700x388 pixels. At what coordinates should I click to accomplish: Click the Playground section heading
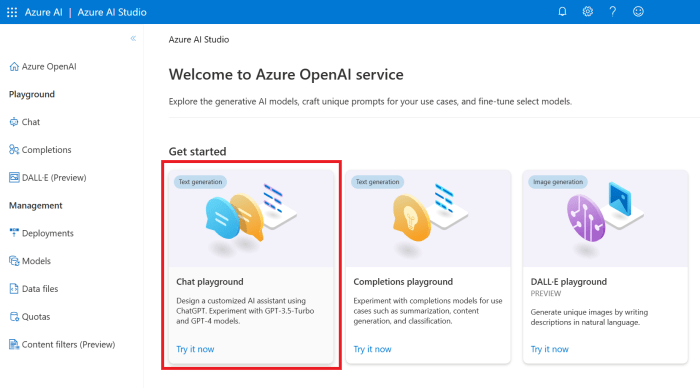tap(32, 94)
